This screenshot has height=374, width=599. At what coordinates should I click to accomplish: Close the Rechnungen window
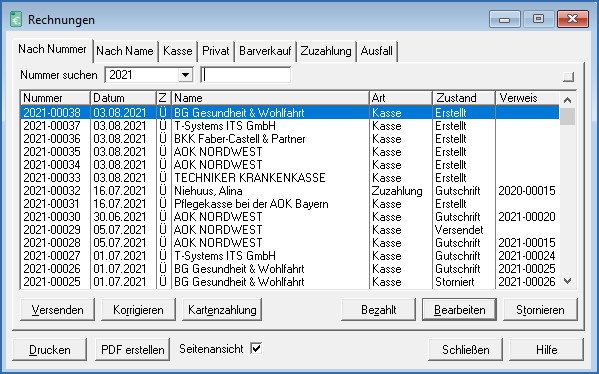(x=573, y=19)
